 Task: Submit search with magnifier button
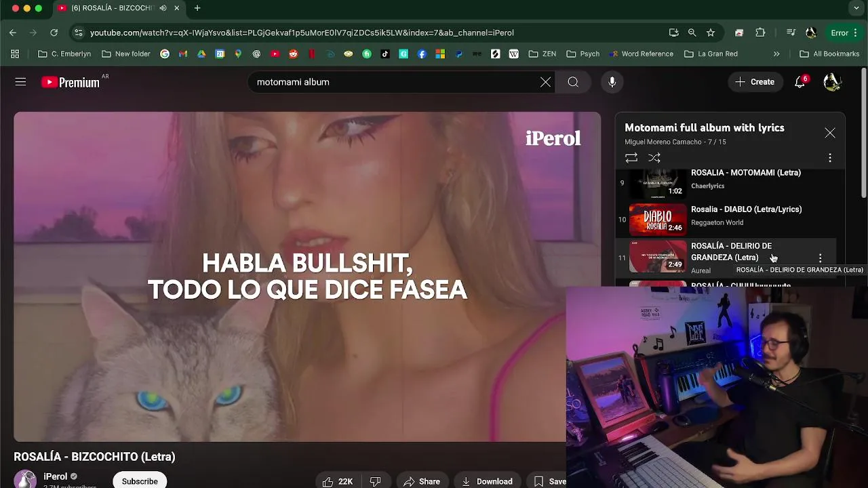[x=573, y=82]
